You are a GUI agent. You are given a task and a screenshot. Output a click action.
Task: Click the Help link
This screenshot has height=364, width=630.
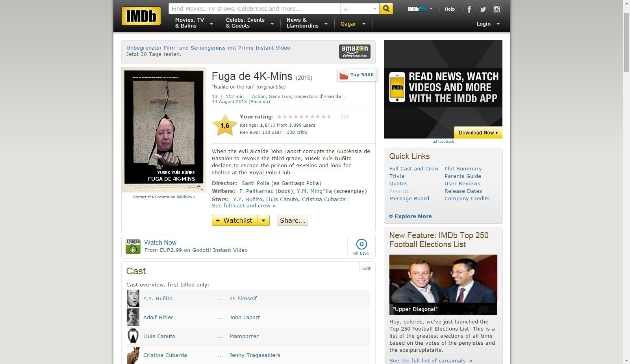[x=450, y=9]
